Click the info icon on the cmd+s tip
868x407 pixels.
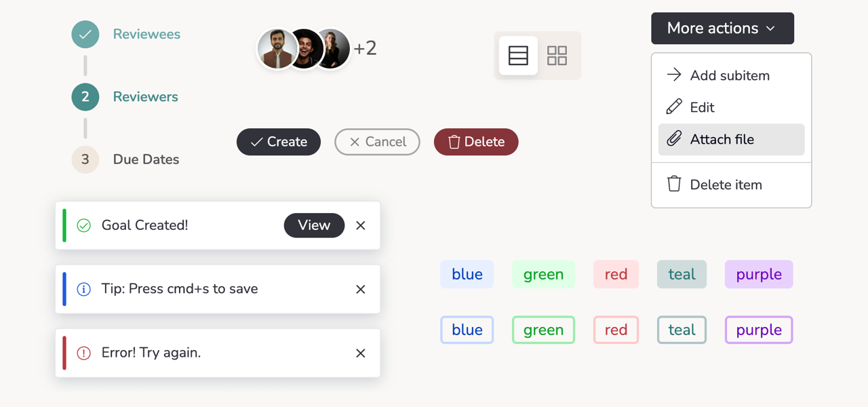coord(83,289)
